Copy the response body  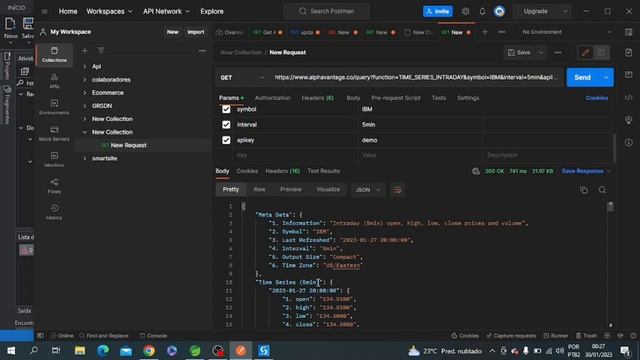[x=584, y=190]
